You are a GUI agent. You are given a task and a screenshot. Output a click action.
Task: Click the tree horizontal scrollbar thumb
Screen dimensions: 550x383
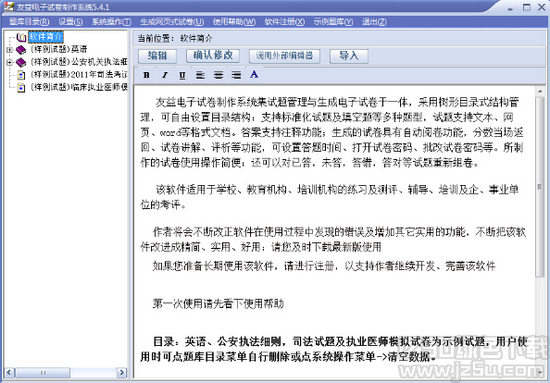[x=42, y=372]
